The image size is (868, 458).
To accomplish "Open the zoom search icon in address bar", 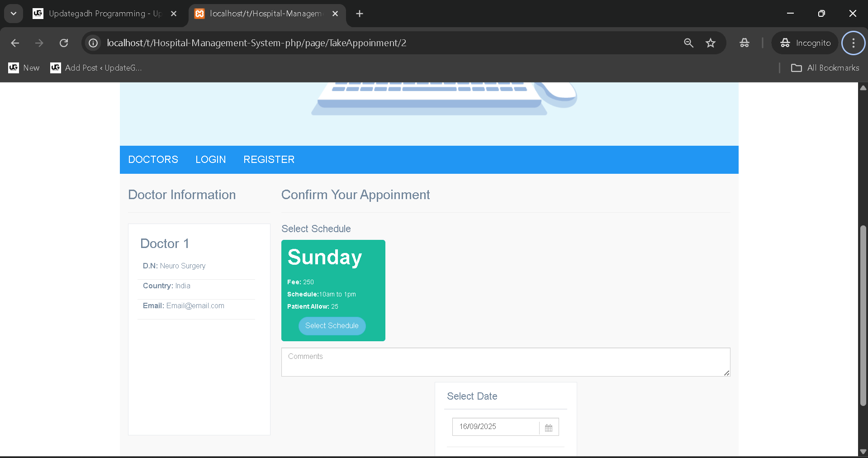I will point(688,43).
